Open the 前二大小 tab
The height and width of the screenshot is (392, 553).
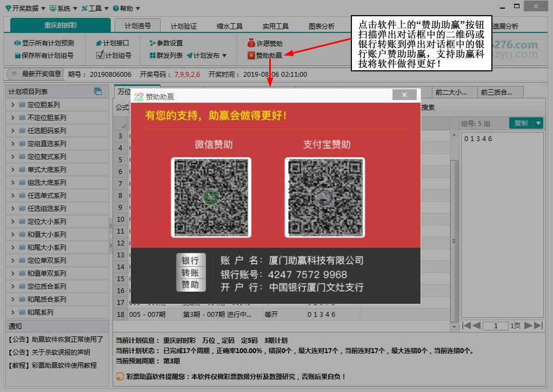(455, 92)
